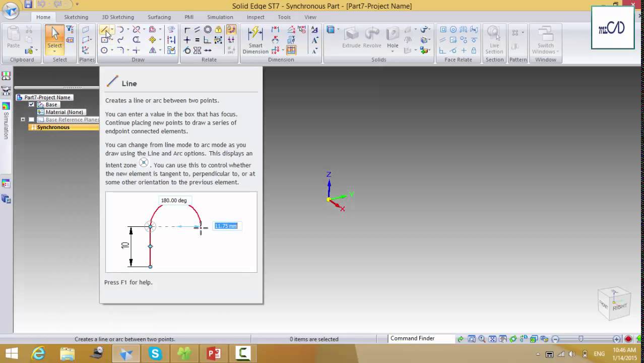Apply the Equal relationship
The height and width of the screenshot is (363, 644).
(x=198, y=40)
